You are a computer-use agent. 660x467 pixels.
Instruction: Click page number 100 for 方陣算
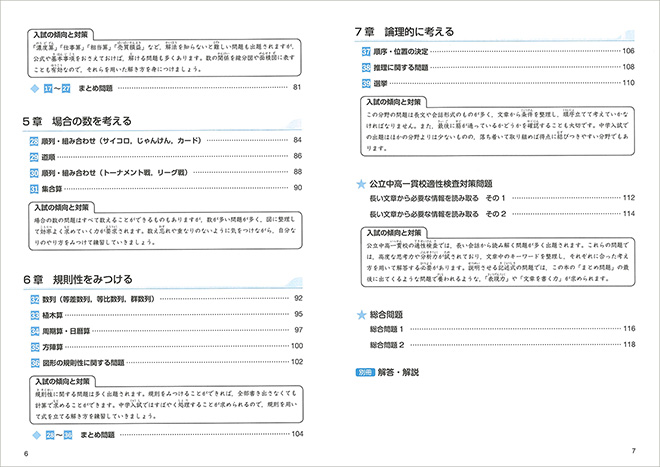tap(297, 346)
